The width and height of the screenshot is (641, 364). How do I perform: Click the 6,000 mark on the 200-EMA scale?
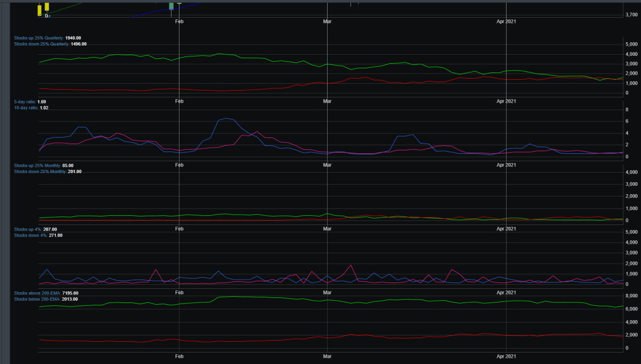(631, 309)
